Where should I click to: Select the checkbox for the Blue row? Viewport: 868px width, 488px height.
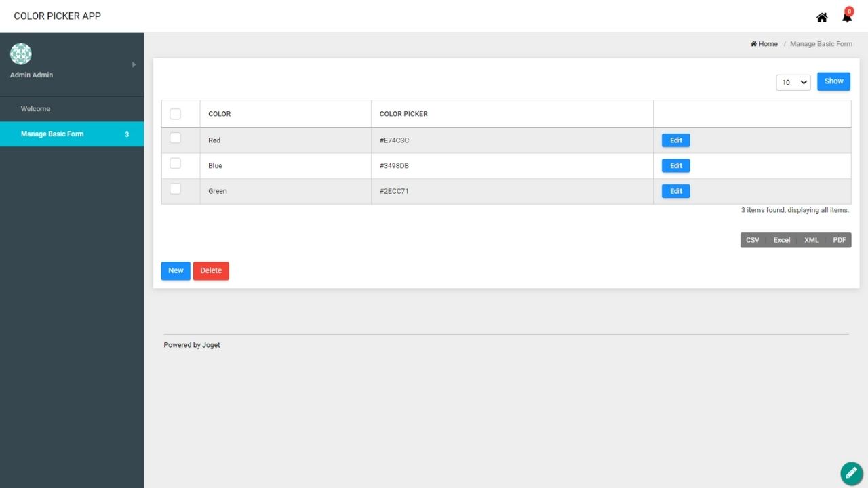pos(175,163)
